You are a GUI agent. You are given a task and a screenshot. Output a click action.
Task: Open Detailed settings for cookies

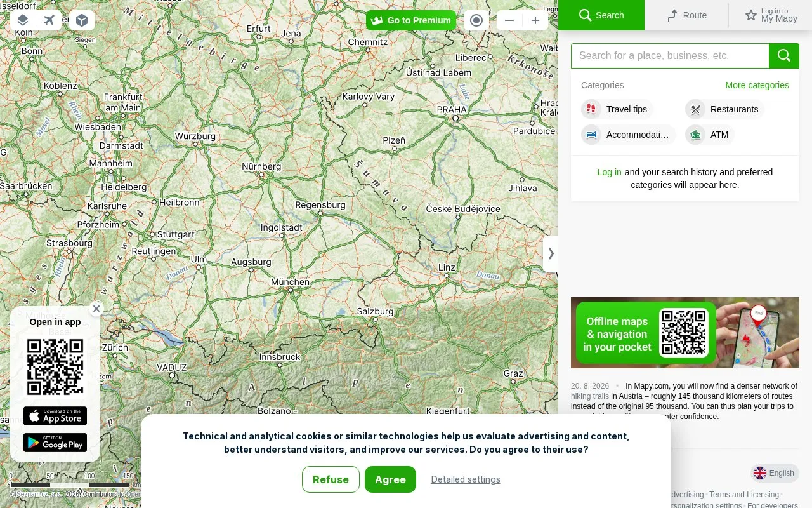[x=466, y=479]
